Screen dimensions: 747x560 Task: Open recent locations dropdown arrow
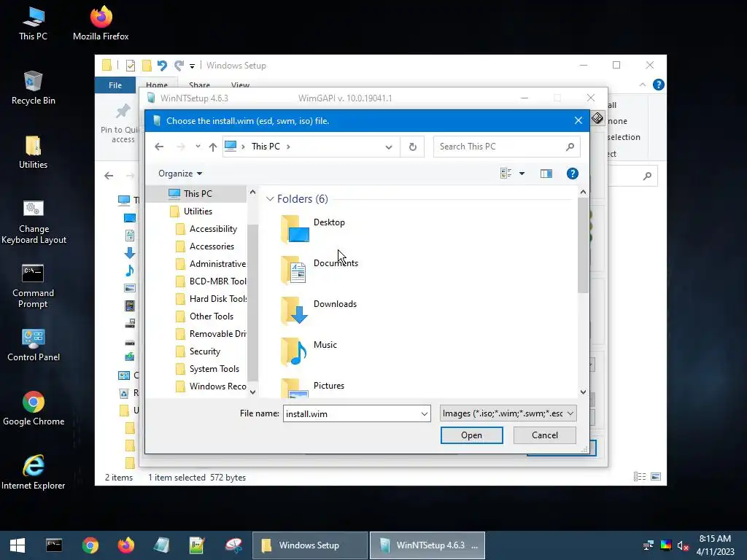[198, 147]
